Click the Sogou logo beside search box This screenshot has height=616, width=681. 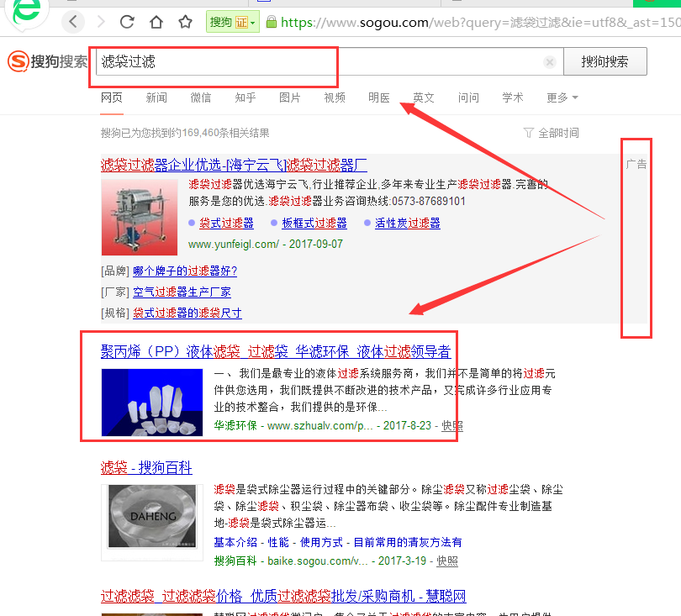(47, 61)
